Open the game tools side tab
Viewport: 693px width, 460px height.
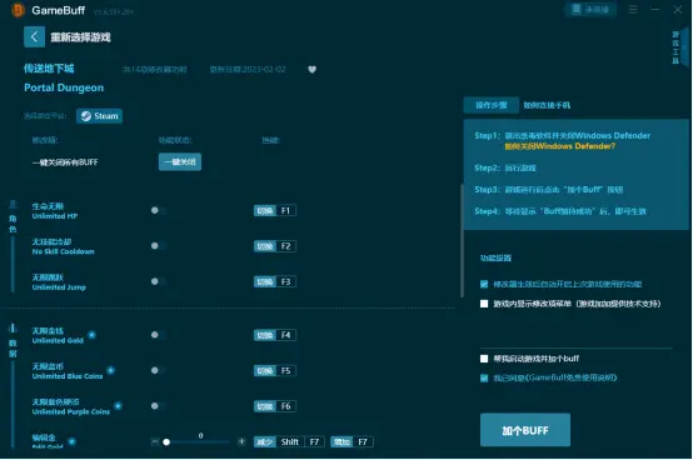pyautogui.click(x=679, y=48)
